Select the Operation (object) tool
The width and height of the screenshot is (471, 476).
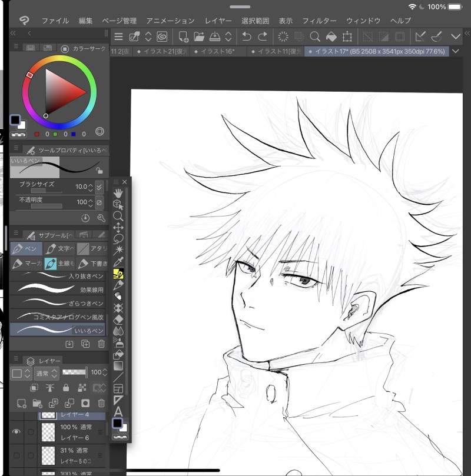click(x=118, y=205)
